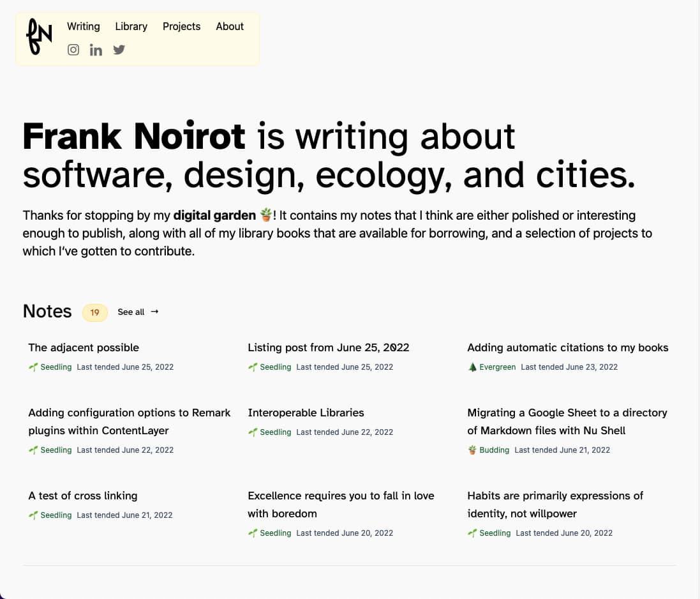Open the Instagram profile icon
This screenshot has height=599, width=700.
click(73, 50)
